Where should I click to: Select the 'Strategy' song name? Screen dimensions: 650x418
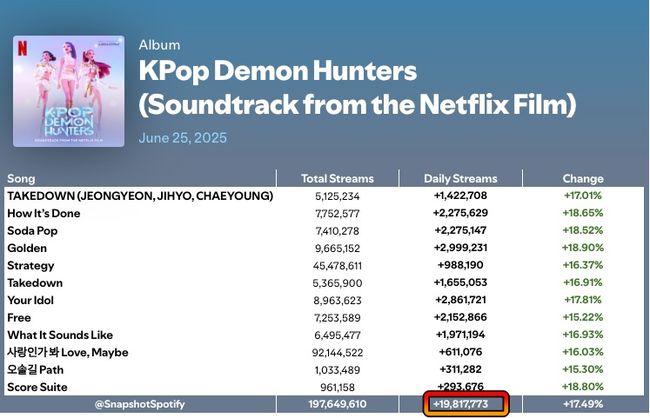[31, 265]
